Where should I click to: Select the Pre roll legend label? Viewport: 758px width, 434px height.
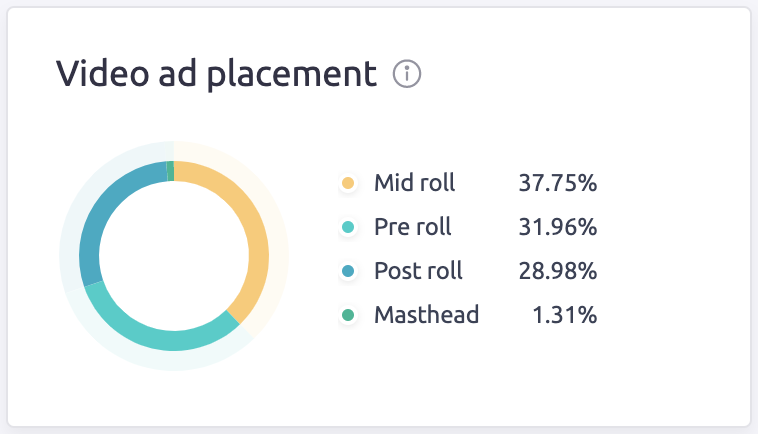[412, 227]
